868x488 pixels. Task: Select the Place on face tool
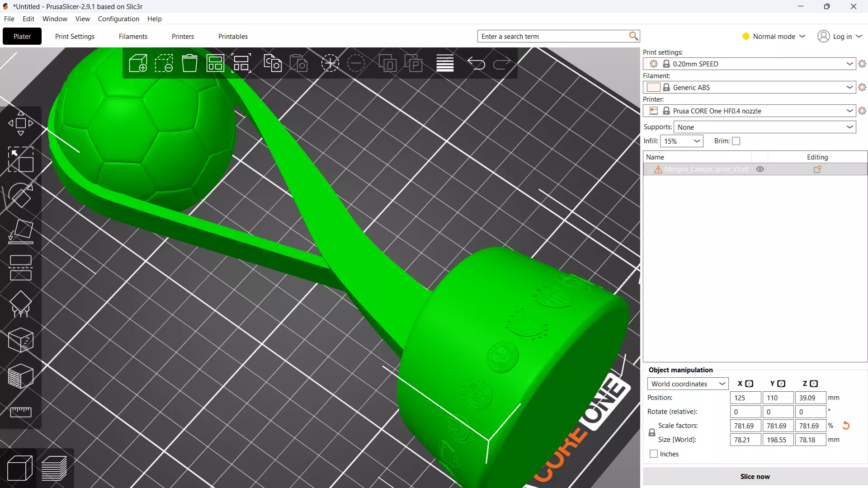[x=21, y=231]
